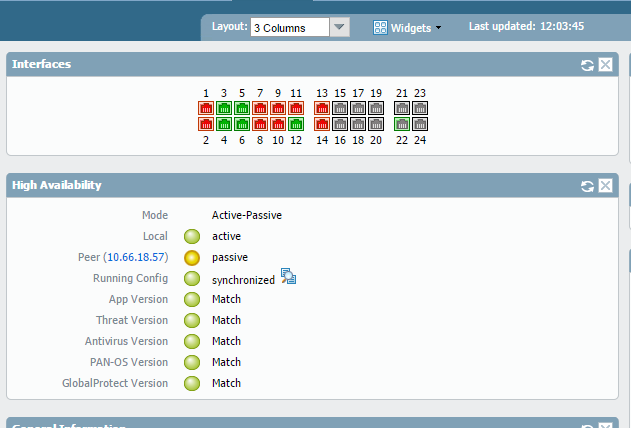Click green interface port 22
Image resolution: width=631 pixels, height=428 pixels.
[402, 124]
